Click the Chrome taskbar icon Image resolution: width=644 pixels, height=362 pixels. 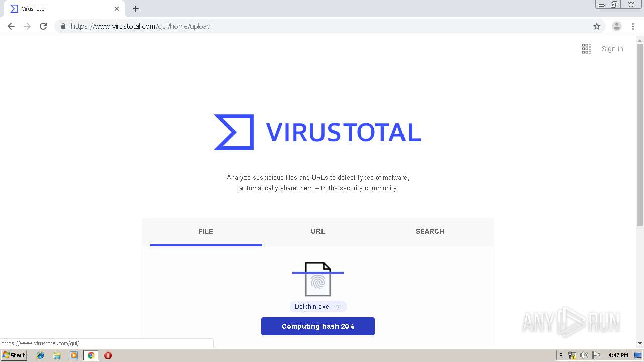[91, 355]
